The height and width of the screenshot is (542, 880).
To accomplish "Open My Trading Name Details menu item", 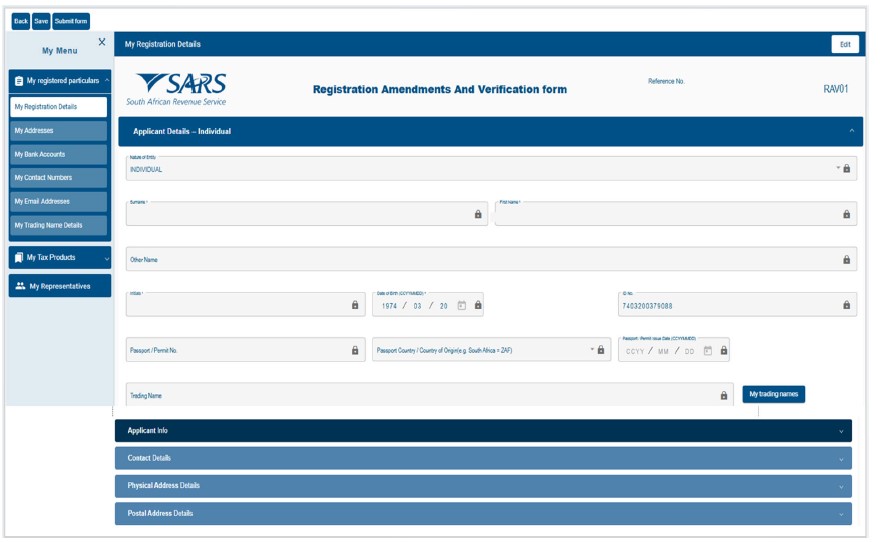I will point(58,225).
